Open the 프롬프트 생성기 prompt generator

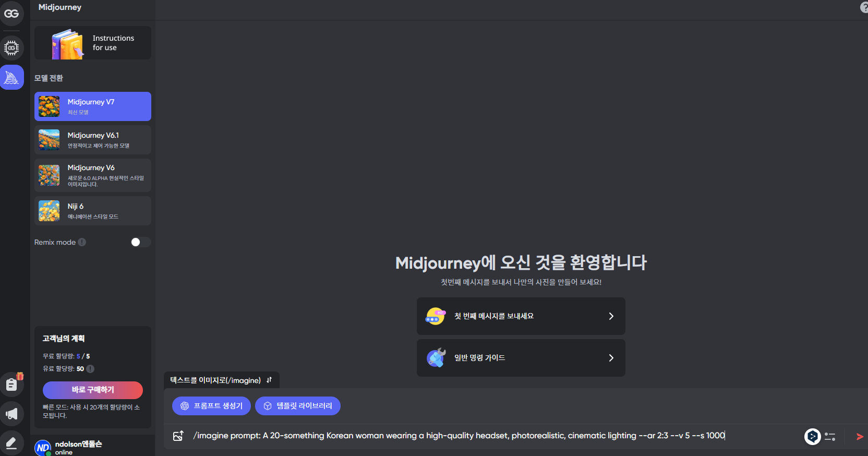tap(211, 406)
